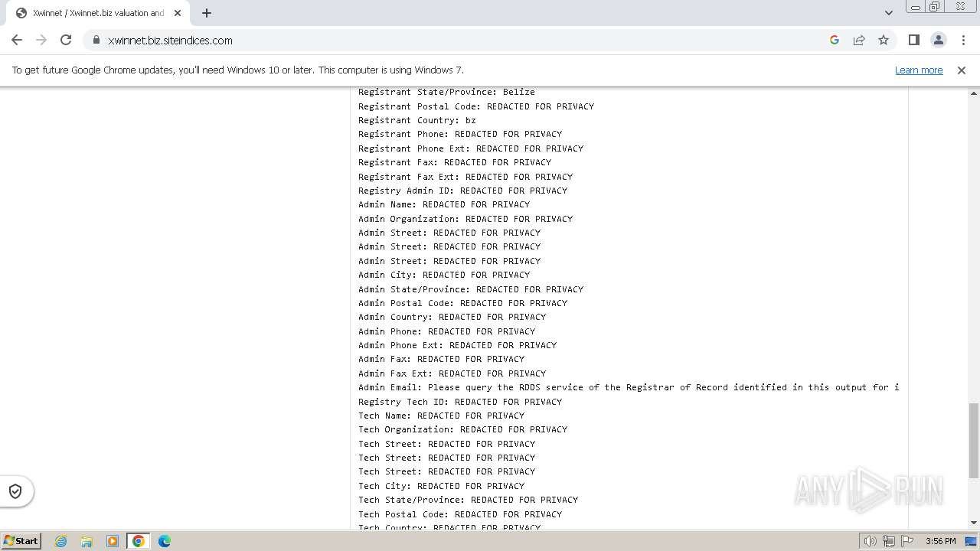The image size is (980, 551).
Task: Select 'Registry Admin ID' line
Action: point(462,191)
